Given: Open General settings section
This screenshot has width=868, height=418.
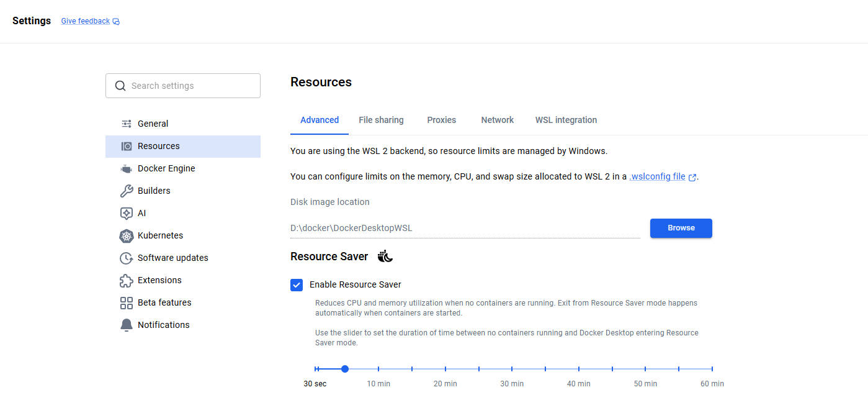Looking at the screenshot, I should click(183, 124).
